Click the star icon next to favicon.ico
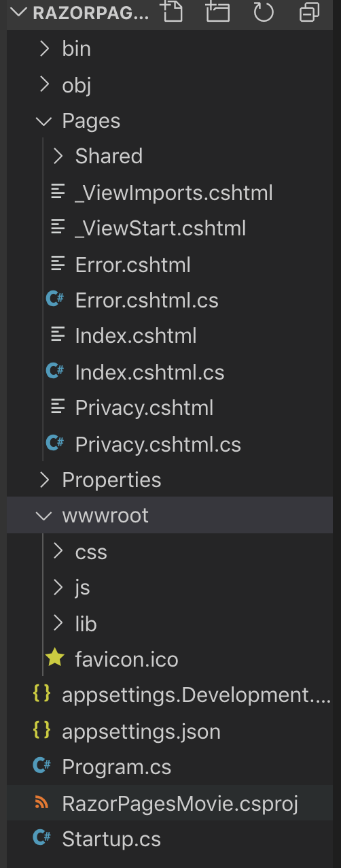The height and width of the screenshot is (868, 341). tap(54, 658)
